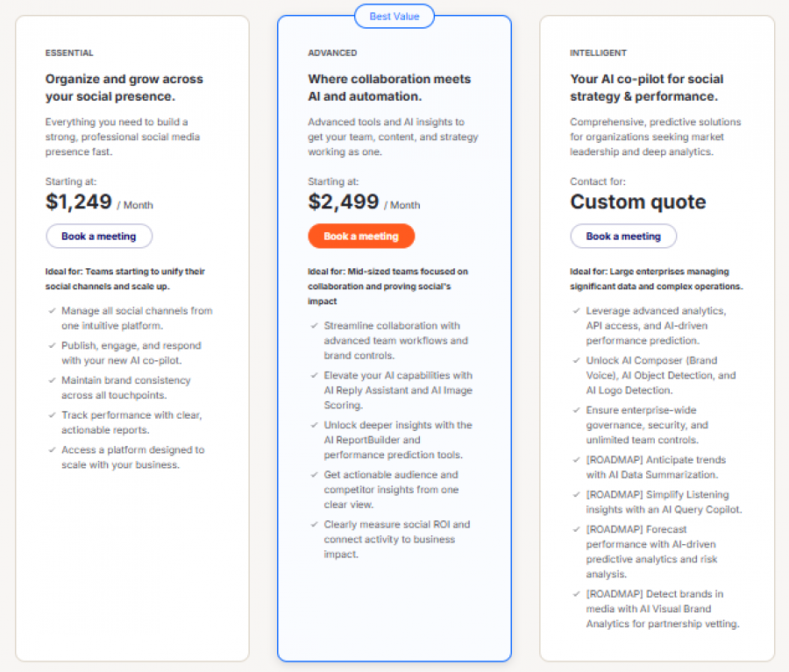Click checkmark next to "Streamline collaboration" feature
789x672 pixels.
[x=312, y=326]
